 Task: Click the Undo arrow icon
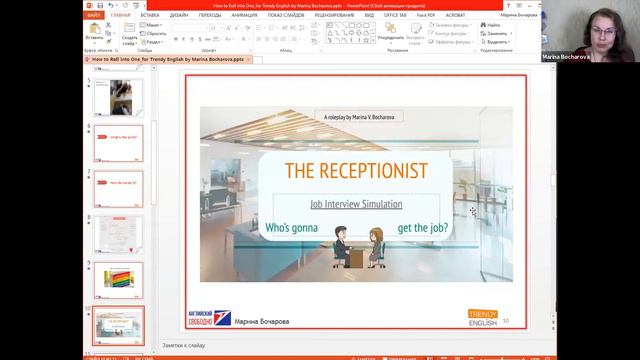point(111,6)
